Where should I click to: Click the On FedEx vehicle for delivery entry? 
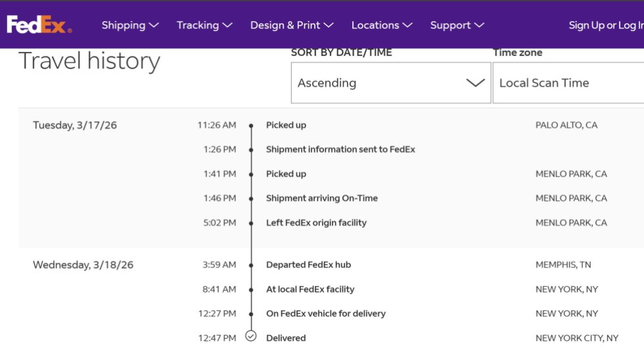tap(325, 314)
